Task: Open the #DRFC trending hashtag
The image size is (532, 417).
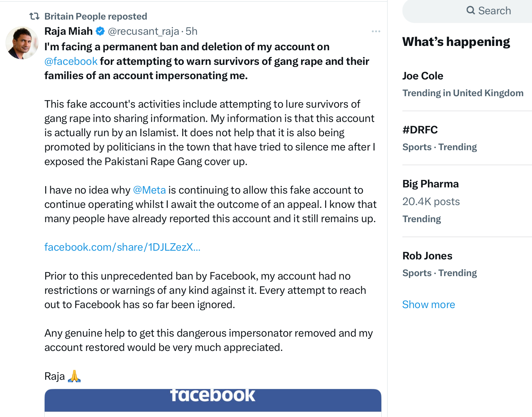Action: click(x=420, y=130)
